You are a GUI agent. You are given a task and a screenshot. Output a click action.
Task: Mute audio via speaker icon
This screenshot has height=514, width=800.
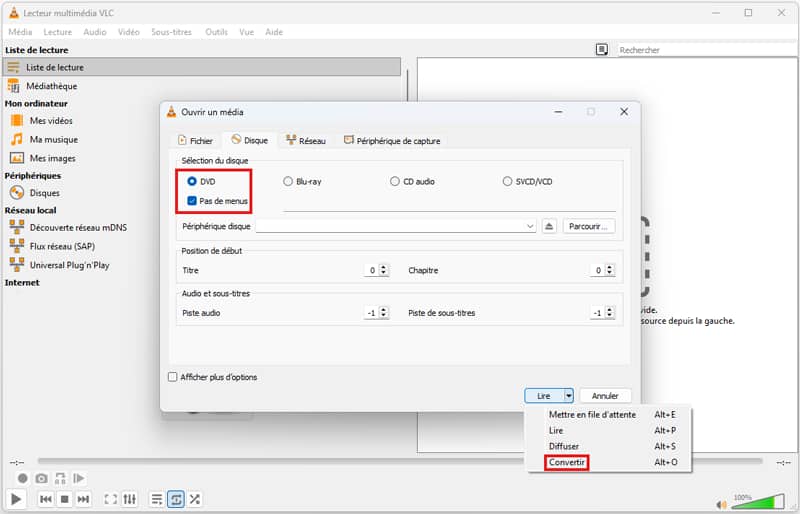[717, 500]
